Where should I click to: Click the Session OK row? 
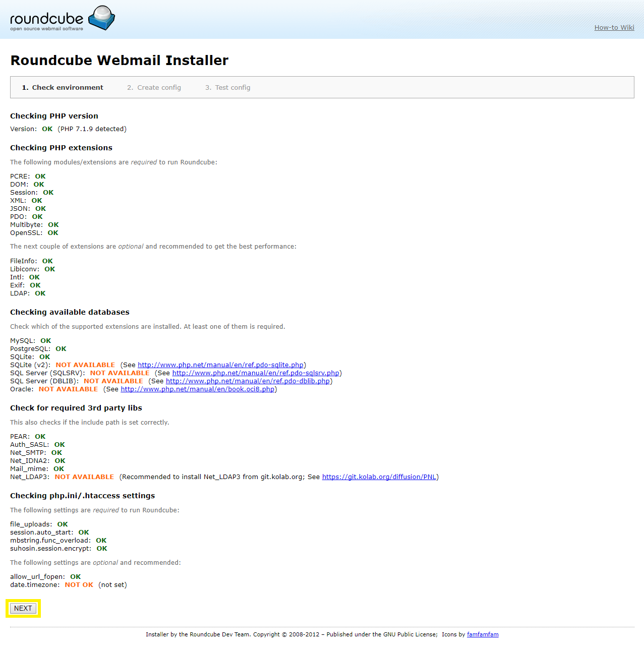(x=32, y=193)
